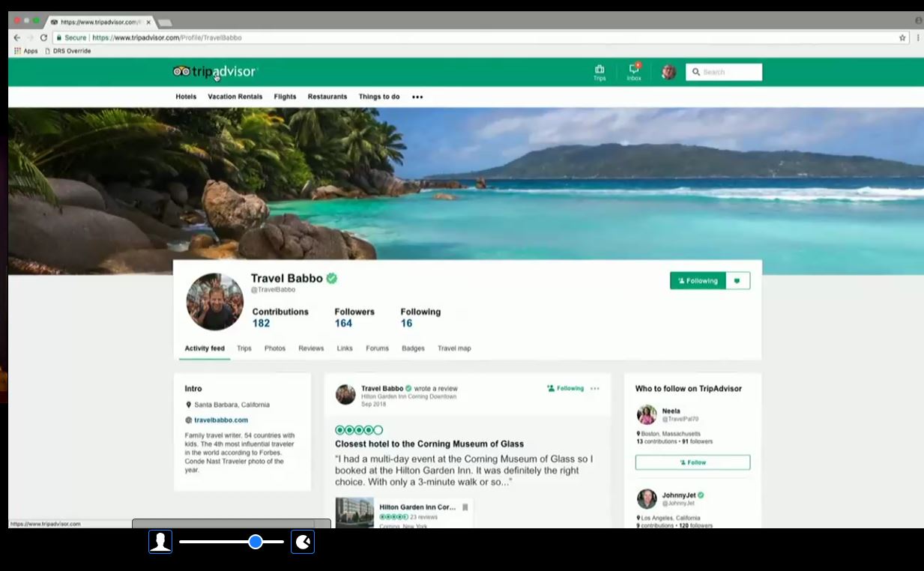Screen dimensions: 924x571
Task: Select the Links tab
Action: pos(345,348)
